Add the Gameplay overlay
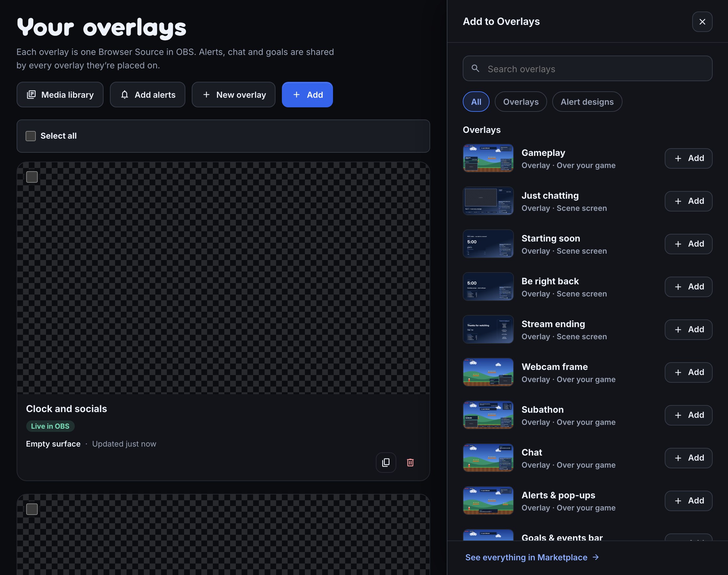Screen dimensions: 728x575 pyautogui.click(x=688, y=158)
